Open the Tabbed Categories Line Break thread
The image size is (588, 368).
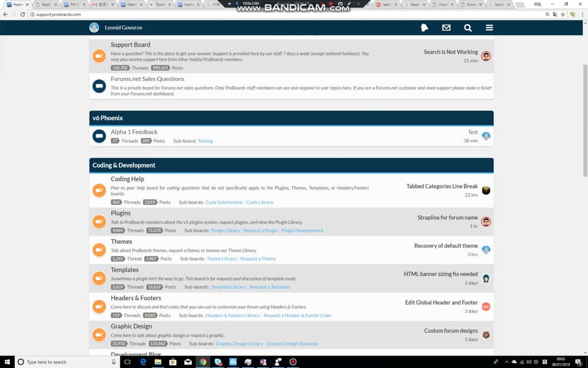pyautogui.click(x=442, y=186)
